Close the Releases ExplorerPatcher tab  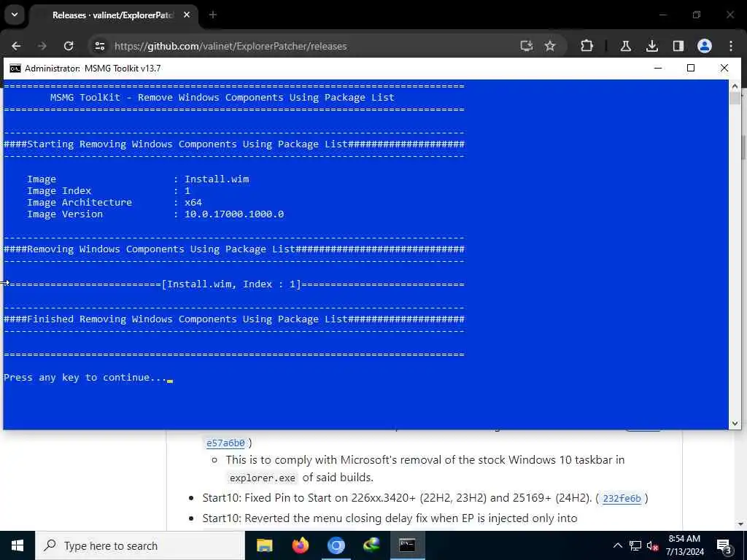pos(187,15)
